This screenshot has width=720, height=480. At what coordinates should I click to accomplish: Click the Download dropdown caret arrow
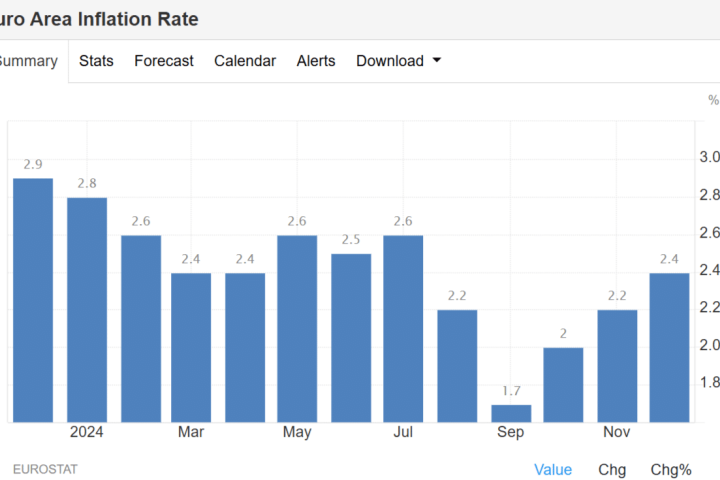436,61
